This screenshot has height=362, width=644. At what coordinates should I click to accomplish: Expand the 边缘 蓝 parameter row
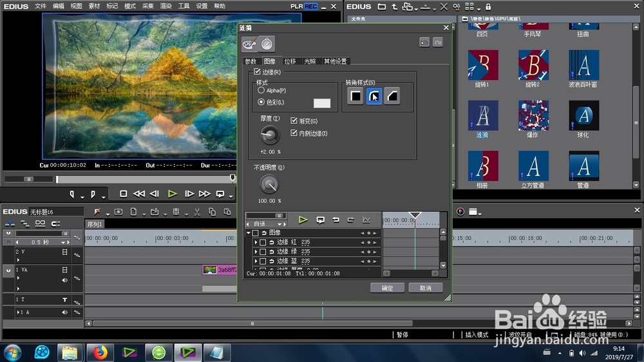pos(256,262)
